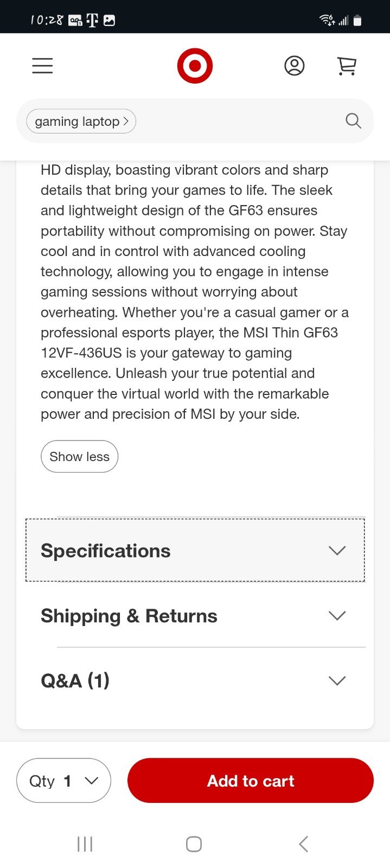Expand the Q&A (1) section
The height and width of the screenshot is (868, 390).
click(195, 680)
